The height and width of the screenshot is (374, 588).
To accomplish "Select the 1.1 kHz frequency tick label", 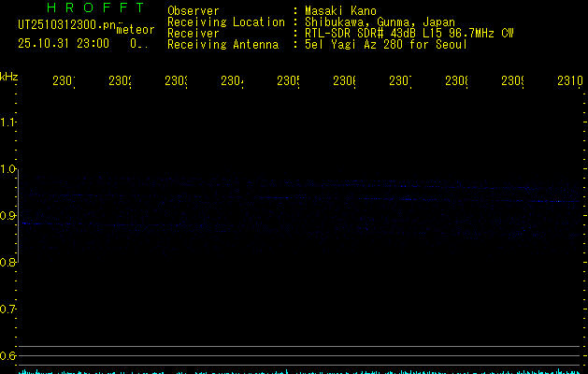I will [x=9, y=122].
